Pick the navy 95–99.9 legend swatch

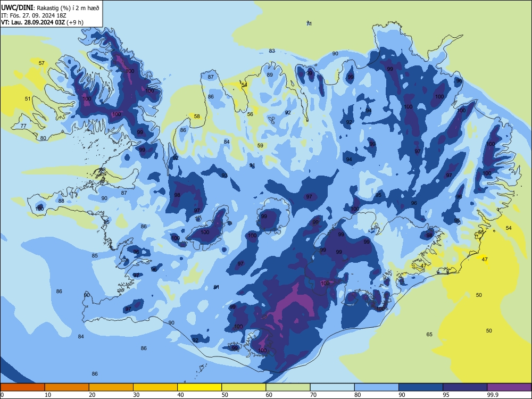(465, 387)
